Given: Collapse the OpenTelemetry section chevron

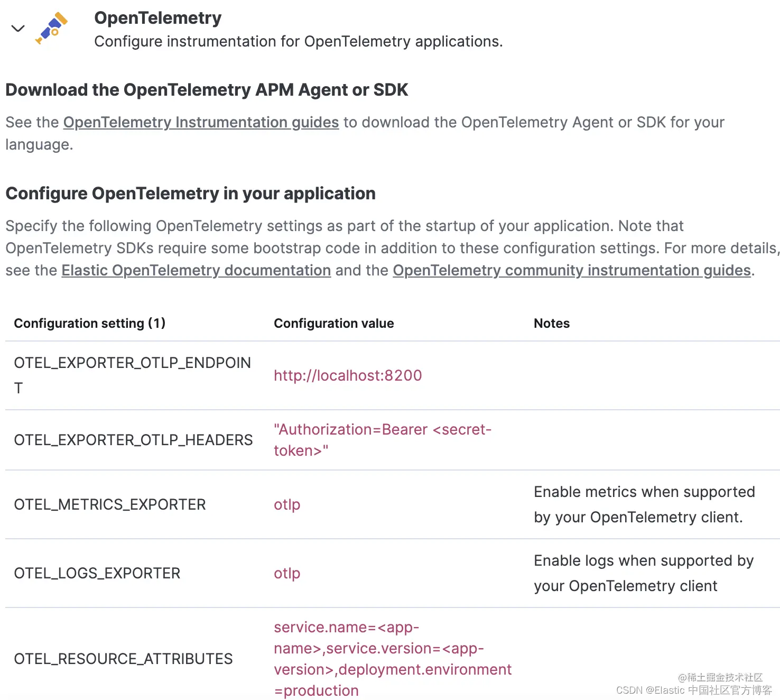Looking at the screenshot, I should pyautogui.click(x=18, y=29).
